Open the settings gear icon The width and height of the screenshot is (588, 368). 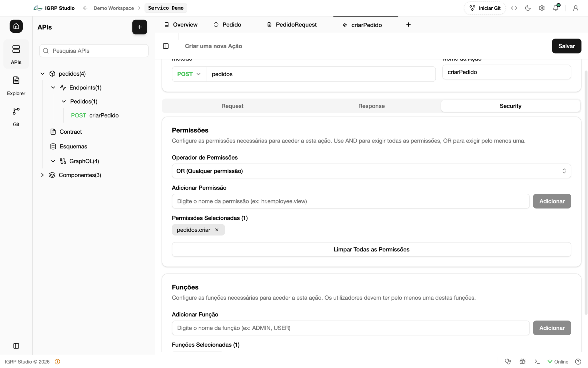click(x=542, y=8)
